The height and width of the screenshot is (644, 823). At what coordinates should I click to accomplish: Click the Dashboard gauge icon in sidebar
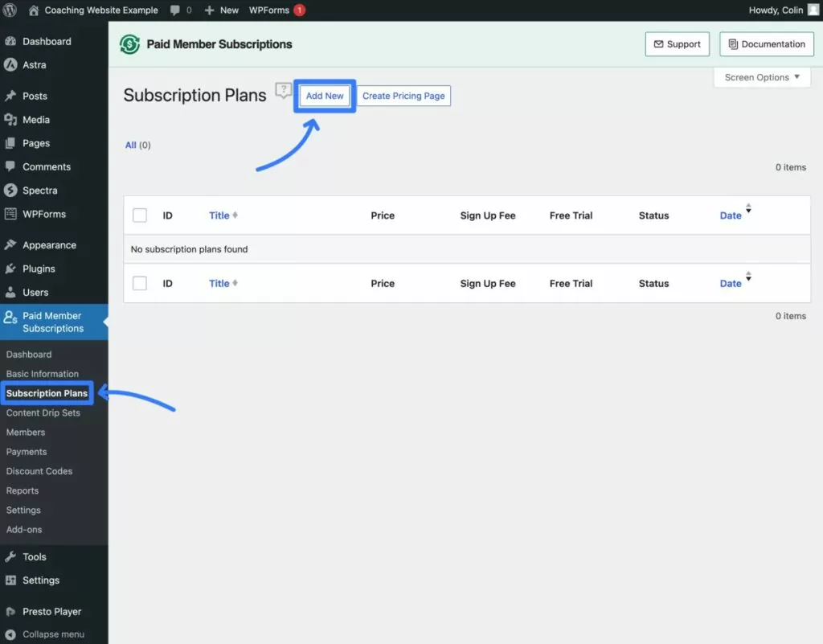10,41
